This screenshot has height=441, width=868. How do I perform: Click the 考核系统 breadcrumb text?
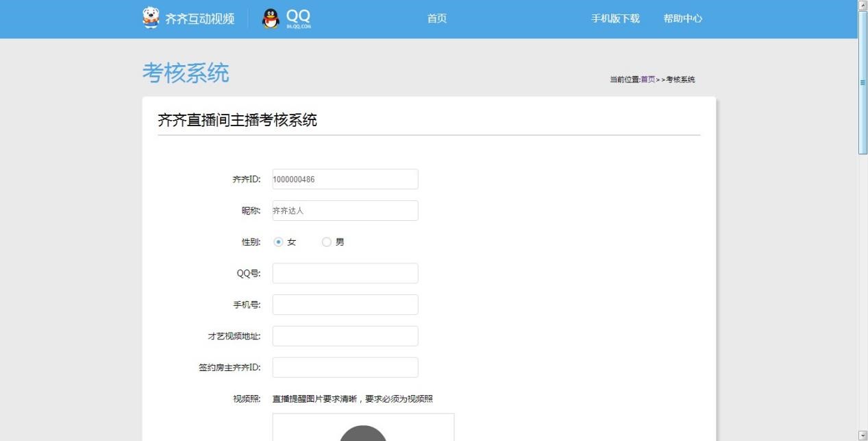point(680,80)
